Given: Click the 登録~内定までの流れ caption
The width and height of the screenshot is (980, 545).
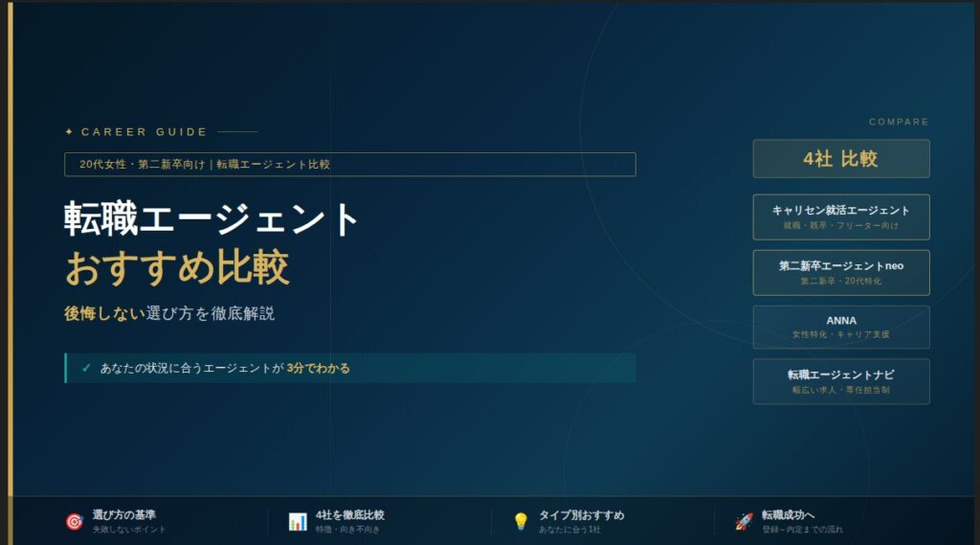Looking at the screenshot, I should click(x=802, y=530).
